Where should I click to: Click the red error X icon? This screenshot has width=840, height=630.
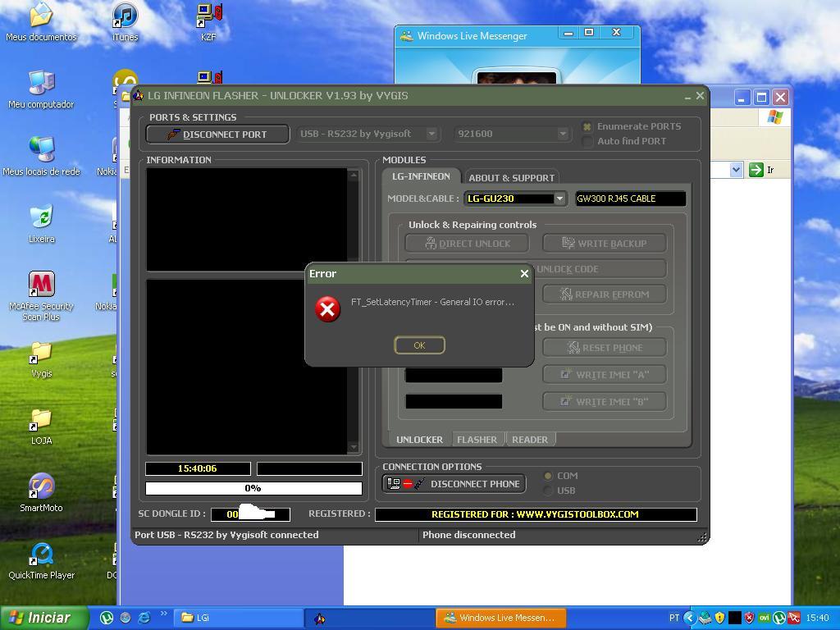[x=327, y=309]
